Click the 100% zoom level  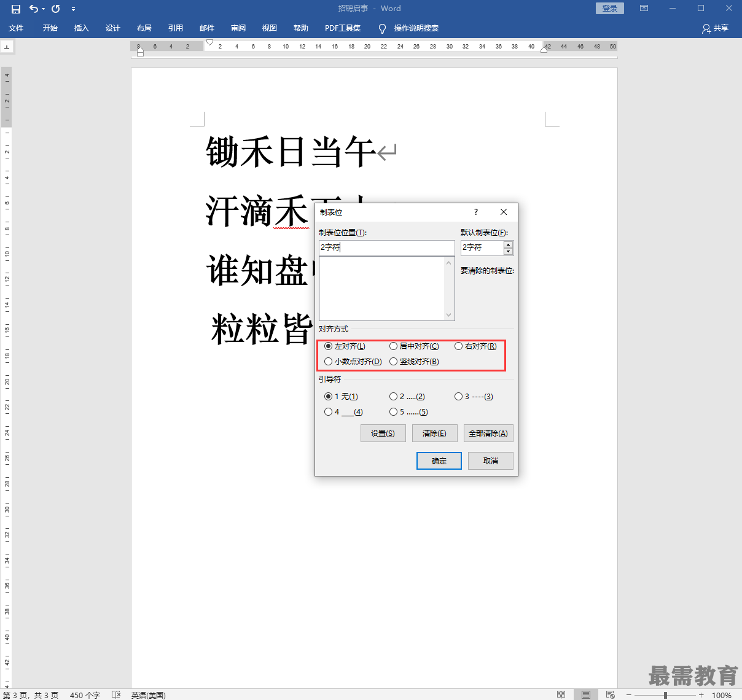coord(722,695)
